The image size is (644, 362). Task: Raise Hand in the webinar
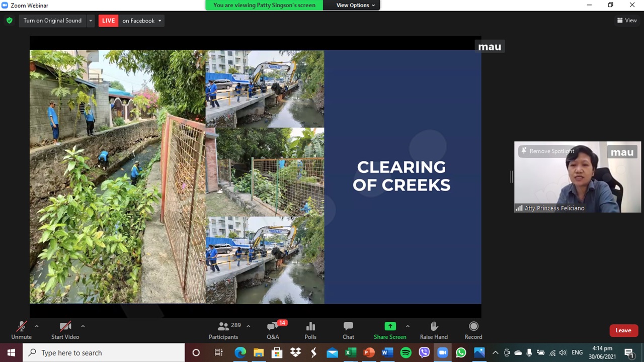[x=434, y=330]
